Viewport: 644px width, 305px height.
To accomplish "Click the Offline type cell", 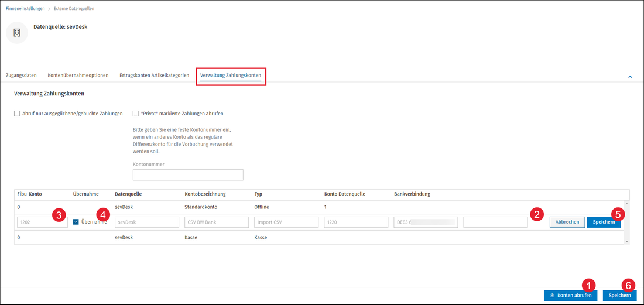I will coord(262,207).
